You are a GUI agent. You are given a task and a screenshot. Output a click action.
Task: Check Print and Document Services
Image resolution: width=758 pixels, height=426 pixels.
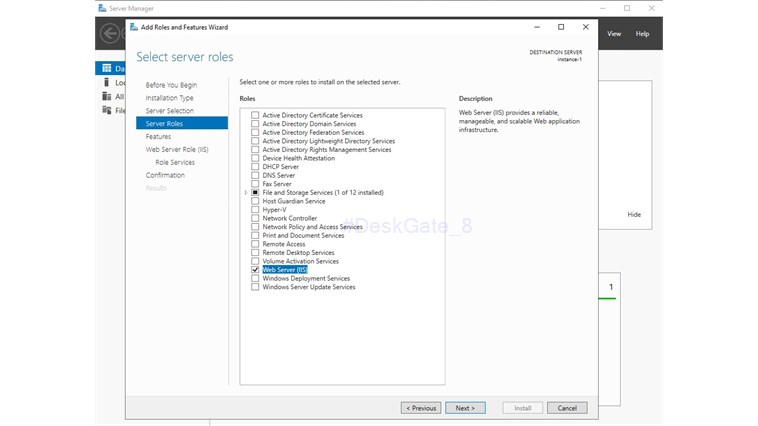coord(255,235)
